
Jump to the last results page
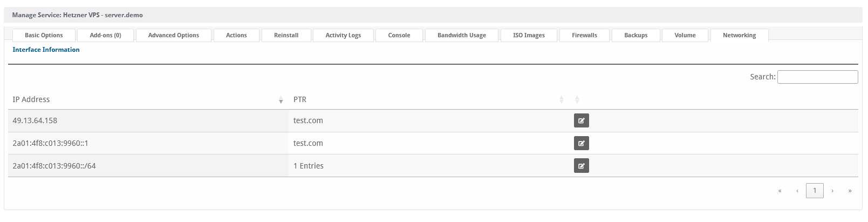pos(850,191)
